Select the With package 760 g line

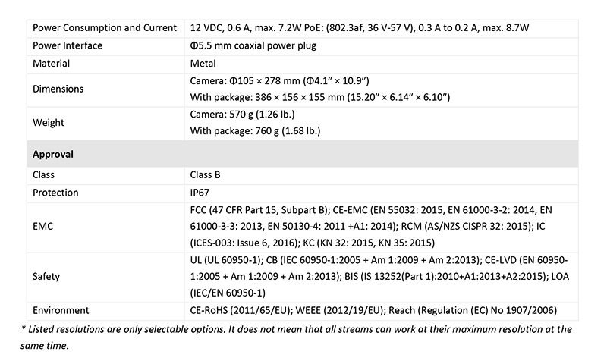pyautogui.click(x=255, y=130)
